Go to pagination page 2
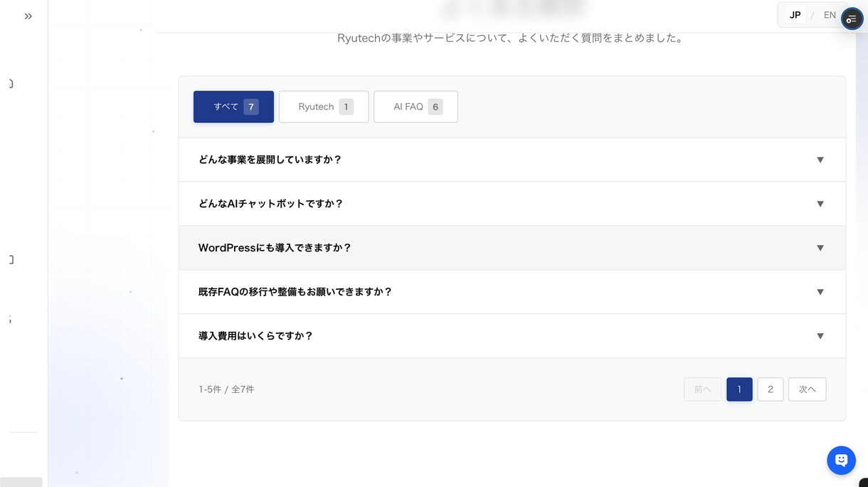This screenshot has height=487, width=868. (771, 389)
